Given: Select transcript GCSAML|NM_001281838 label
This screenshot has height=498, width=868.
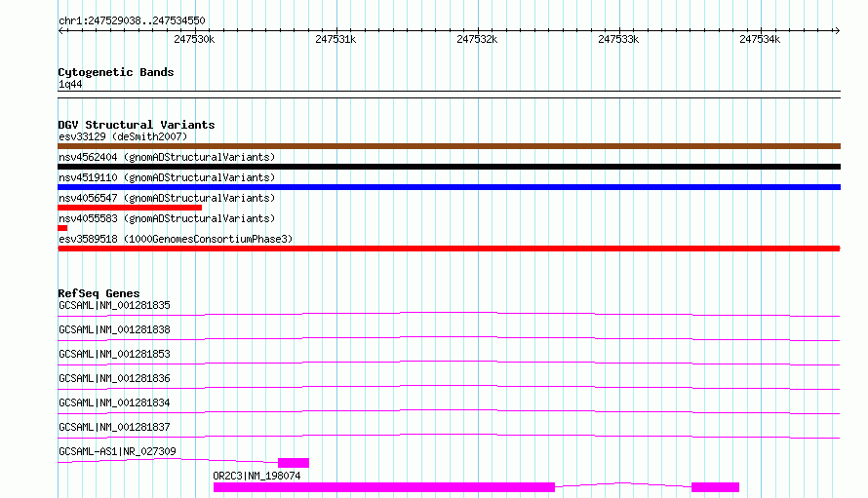Looking at the screenshot, I should 114,329.
